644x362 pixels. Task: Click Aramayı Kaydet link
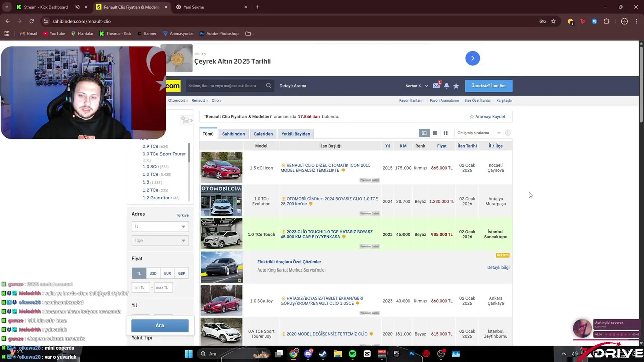click(x=488, y=117)
